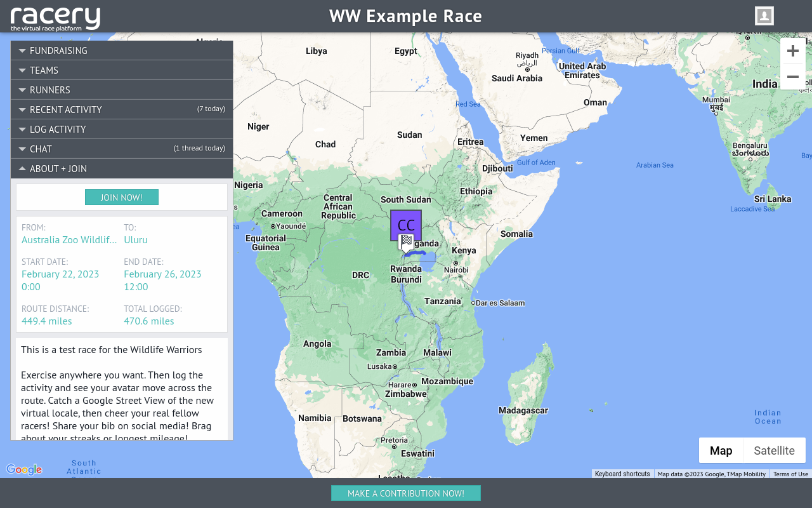Click the checkered finish flag marker
Viewport: 812px width, 508px height.
(x=405, y=242)
